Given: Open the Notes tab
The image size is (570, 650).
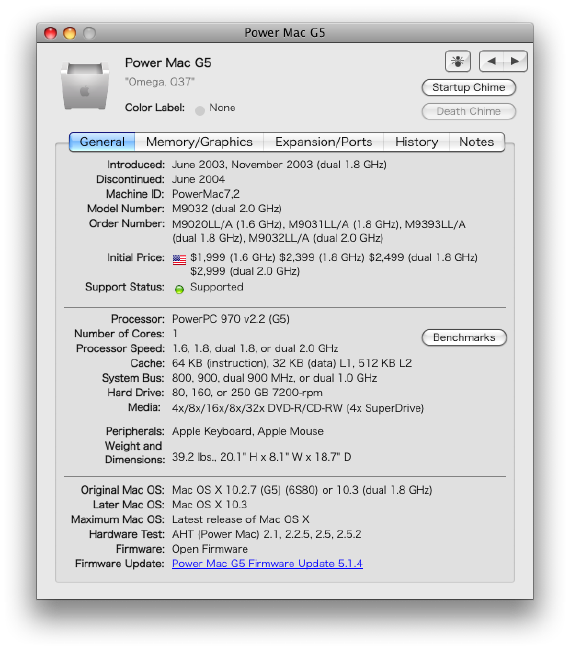Looking at the screenshot, I should 477,142.
